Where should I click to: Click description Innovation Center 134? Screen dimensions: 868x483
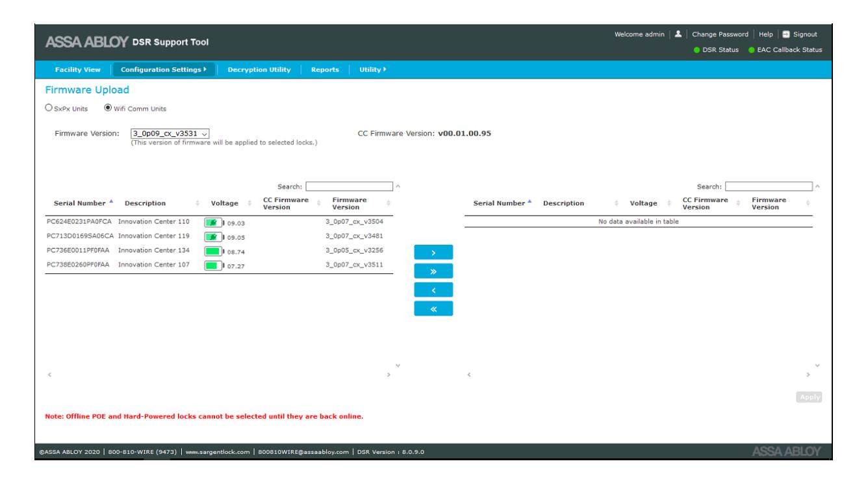154,251
